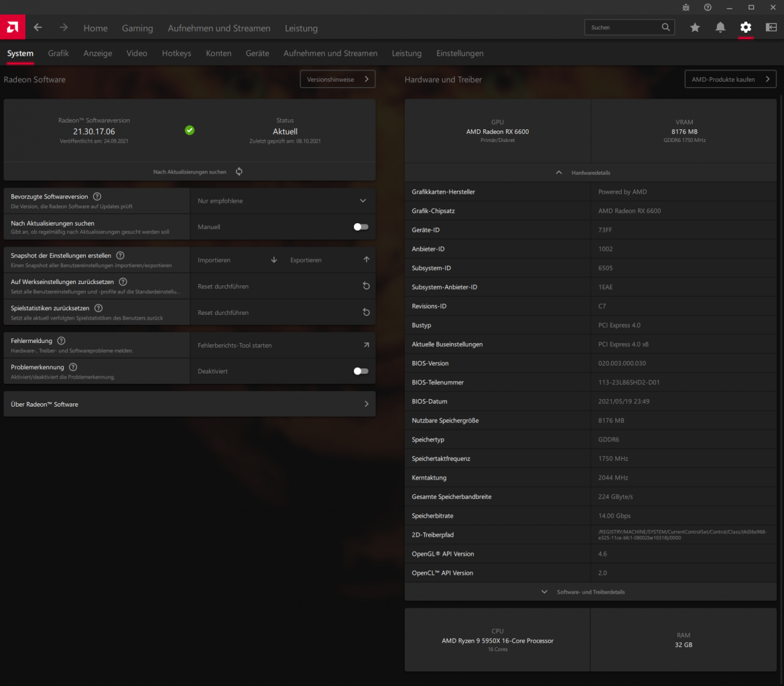Click help icon next to Spielstatistiken zurücksetzen

tap(99, 308)
